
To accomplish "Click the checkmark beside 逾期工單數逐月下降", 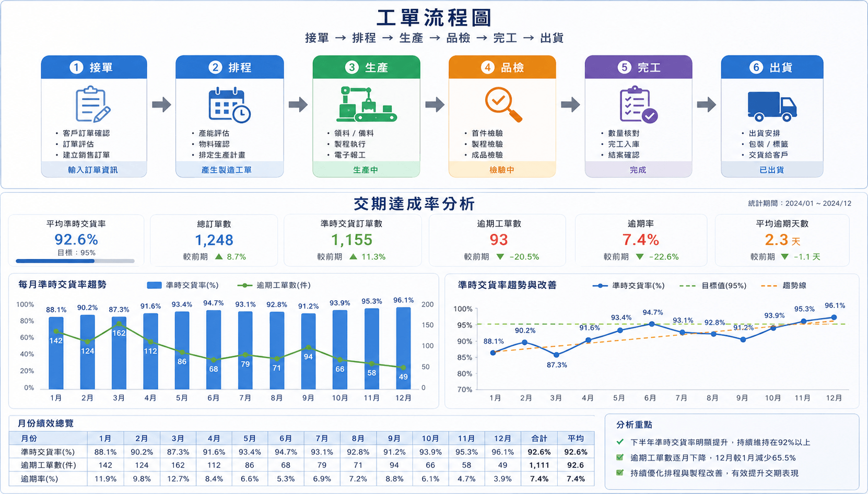I will (x=620, y=457).
